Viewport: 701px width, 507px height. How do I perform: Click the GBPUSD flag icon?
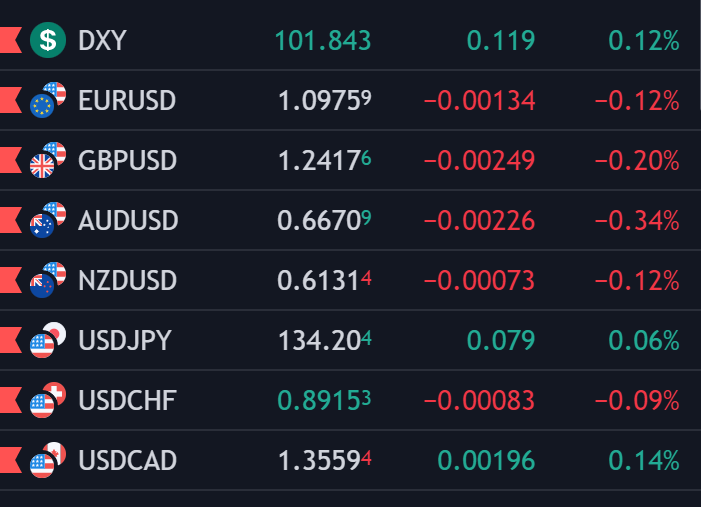pos(47,161)
